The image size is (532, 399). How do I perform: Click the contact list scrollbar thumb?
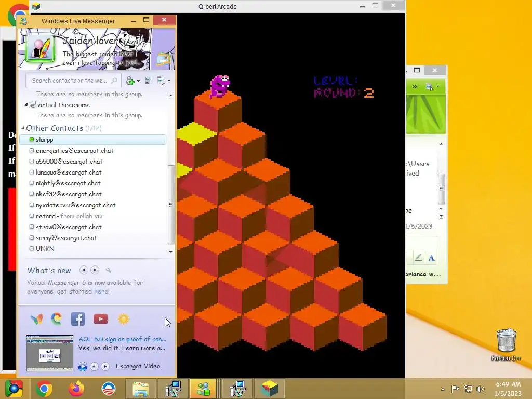(x=171, y=205)
